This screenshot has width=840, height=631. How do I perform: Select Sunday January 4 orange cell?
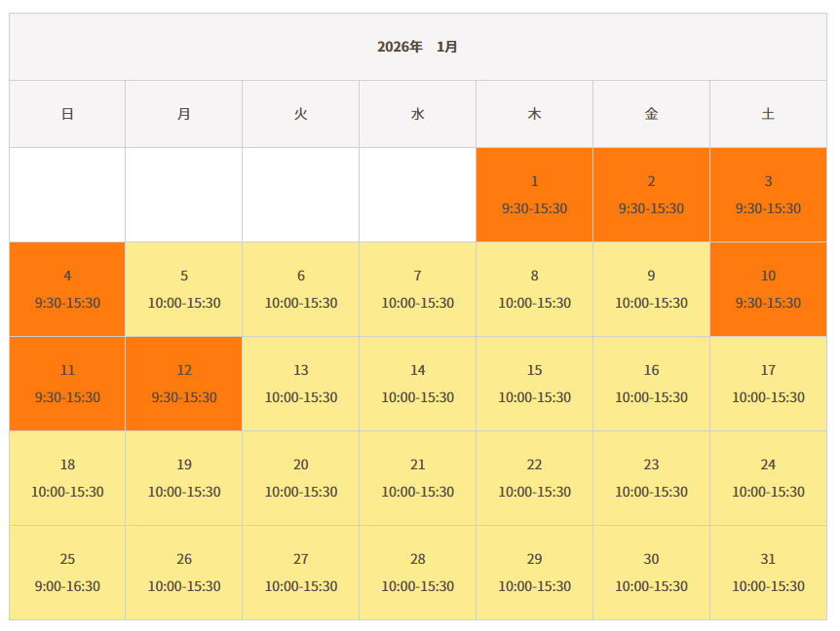point(67,289)
